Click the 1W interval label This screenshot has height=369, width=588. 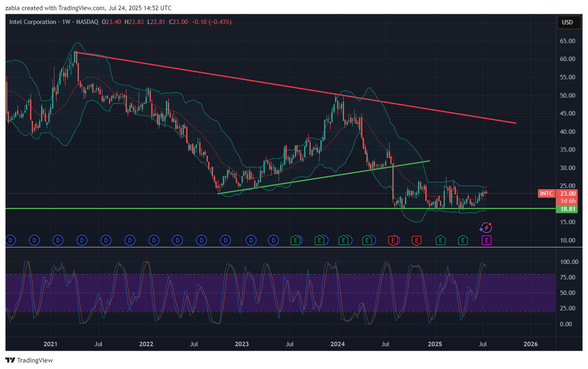coord(66,22)
